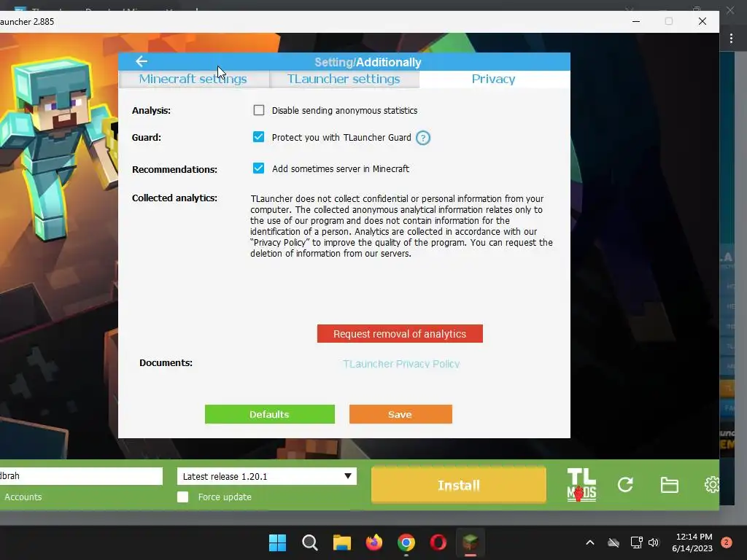
Task: Click the green Defaults button
Action: [270, 414]
